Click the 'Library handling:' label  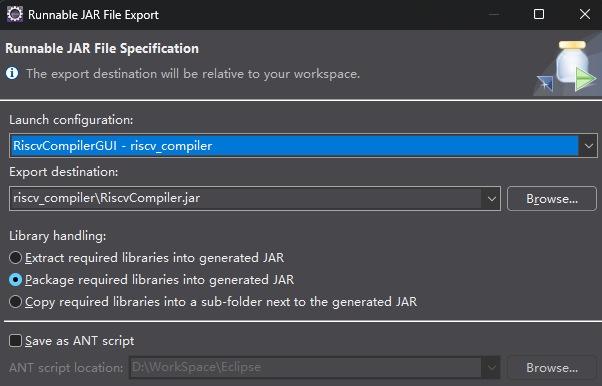click(x=58, y=235)
